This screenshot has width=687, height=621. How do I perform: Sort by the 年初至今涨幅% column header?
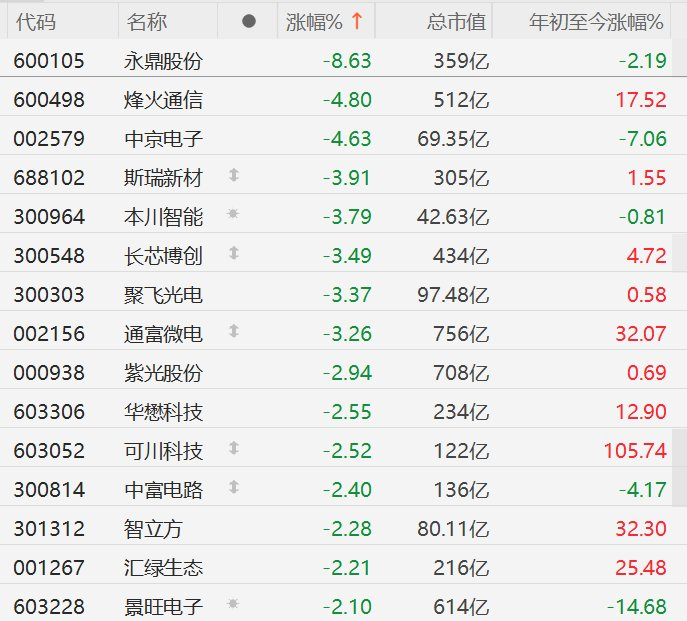click(596, 22)
